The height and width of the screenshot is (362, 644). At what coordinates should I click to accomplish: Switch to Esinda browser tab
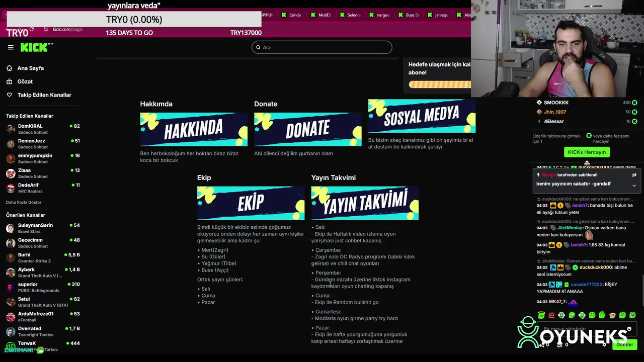291,15
